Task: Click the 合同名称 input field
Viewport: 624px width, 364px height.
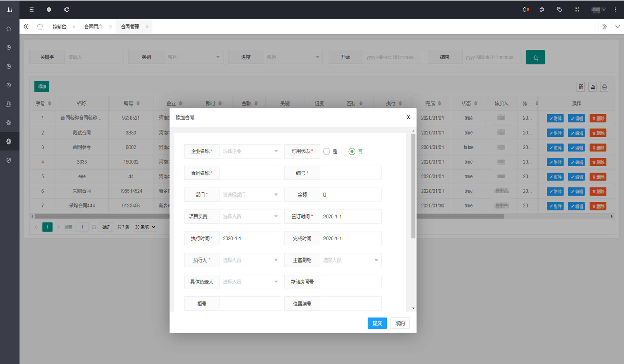Action: [x=250, y=173]
